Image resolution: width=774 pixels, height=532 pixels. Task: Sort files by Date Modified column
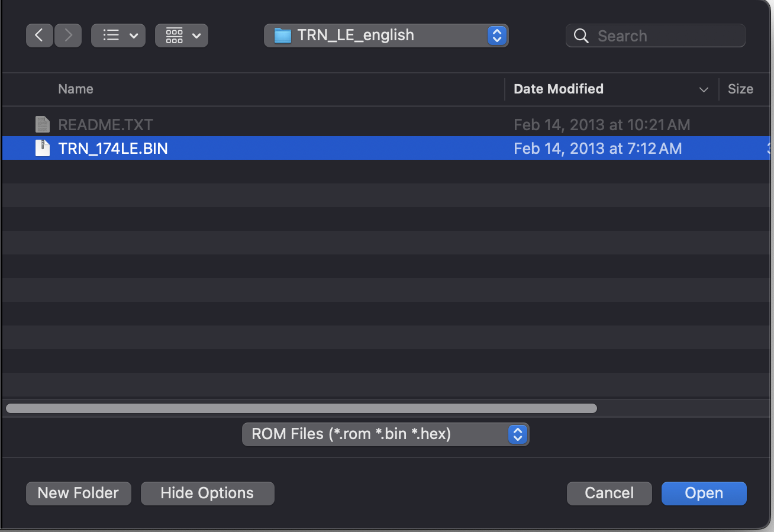pos(558,89)
